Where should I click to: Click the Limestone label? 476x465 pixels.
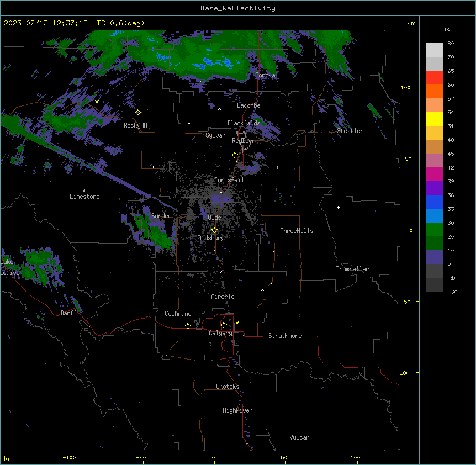(84, 197)
